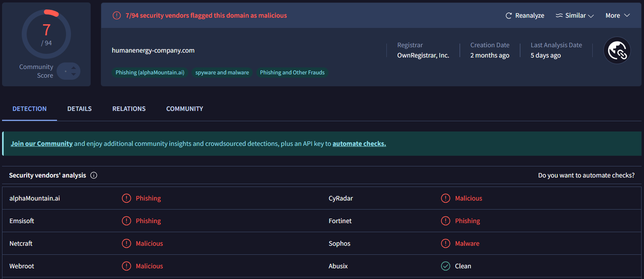This screenshot has height=279, width=644.
Task: Follow the Join our Community link
Action: tap(41, 144)
